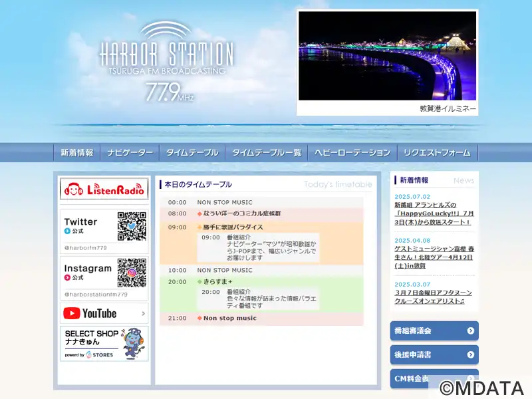This screenshot has width=532, height=399.
Task: Open the SELECT SHOP ナナきゅん banner
Action: (x=104, y=344)
